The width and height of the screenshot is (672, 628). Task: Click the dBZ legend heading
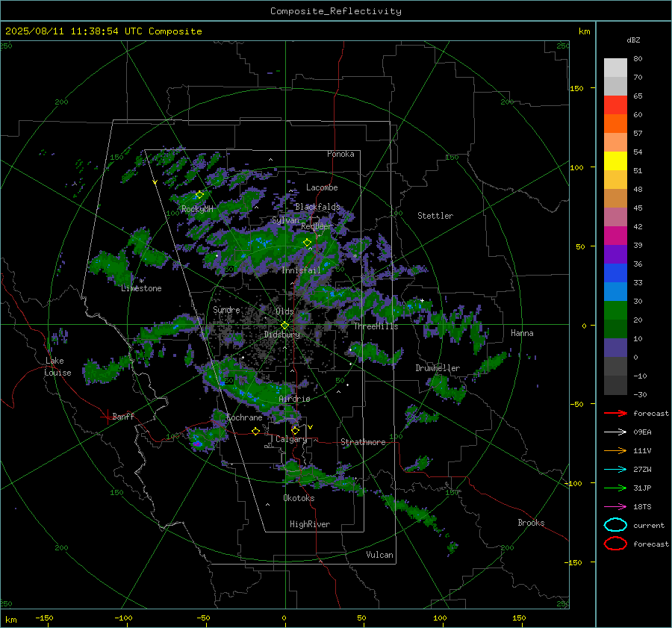point(633,40)
